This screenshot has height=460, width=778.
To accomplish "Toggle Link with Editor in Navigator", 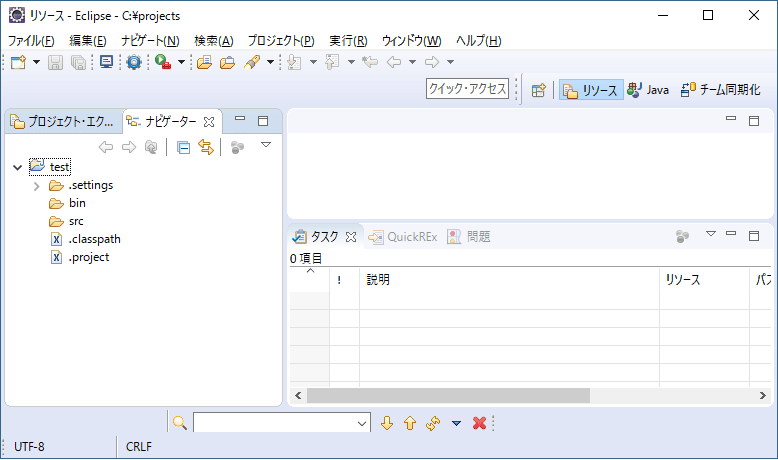I will click(x=206, y=147).
